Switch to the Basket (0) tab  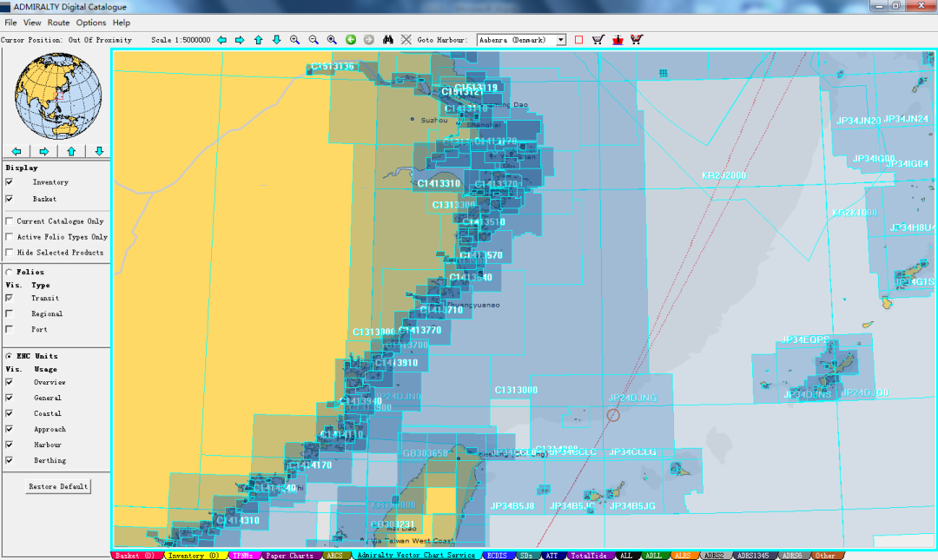[x=135, y=556]
